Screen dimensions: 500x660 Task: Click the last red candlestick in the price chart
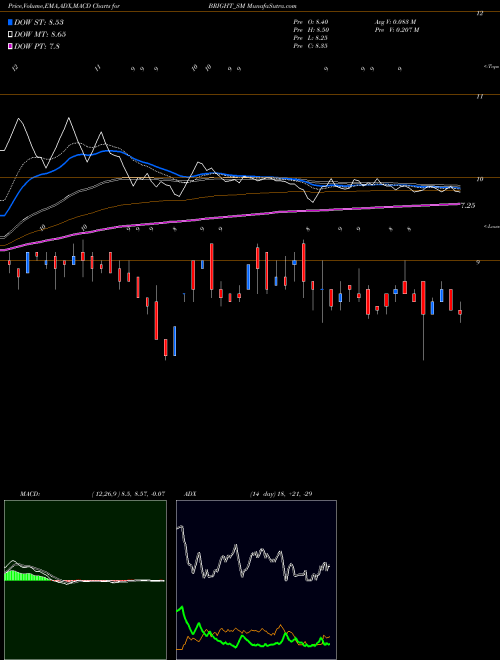460,312
